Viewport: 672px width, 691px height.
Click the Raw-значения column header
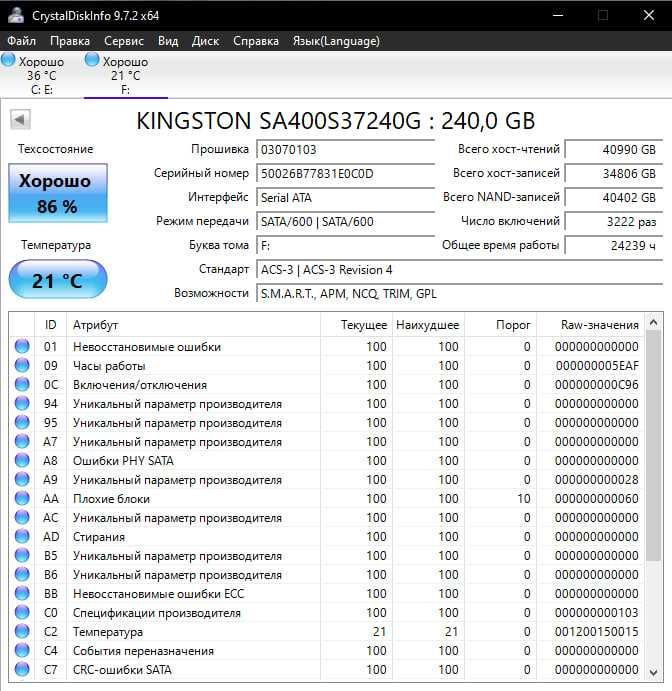click(x=590, y=325)
